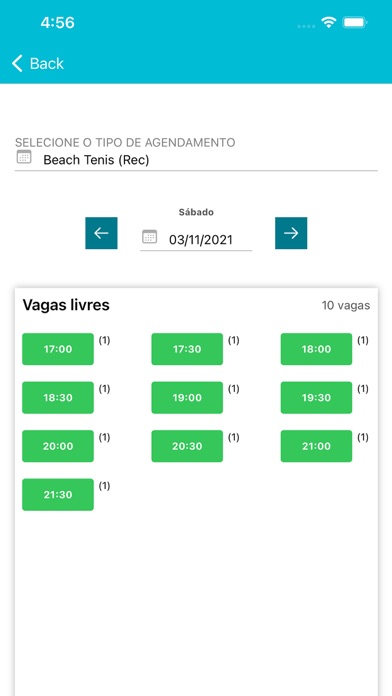Book the 20:00 slot

[58, 446]
